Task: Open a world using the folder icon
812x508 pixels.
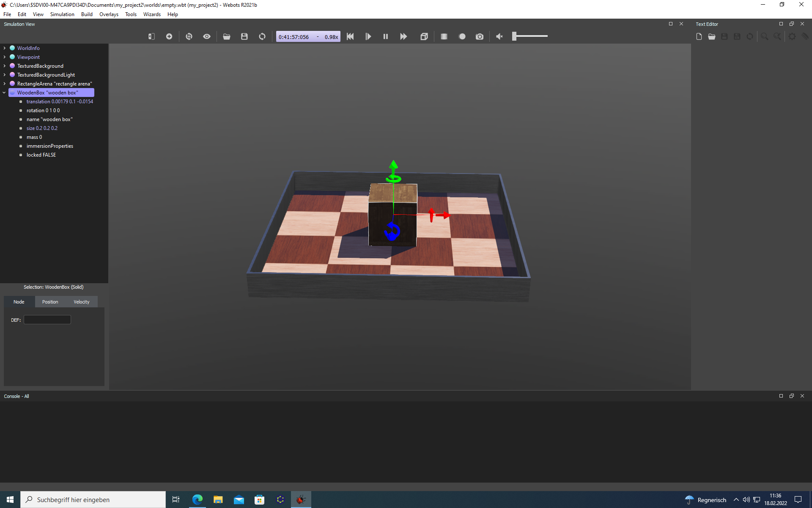Action: coord(227,37)
